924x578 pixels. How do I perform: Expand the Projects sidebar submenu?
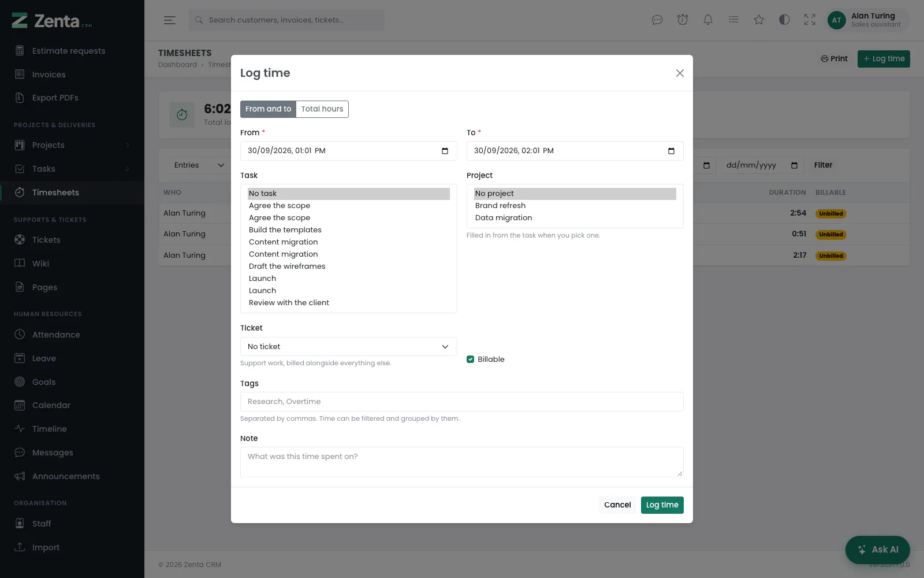128,145
